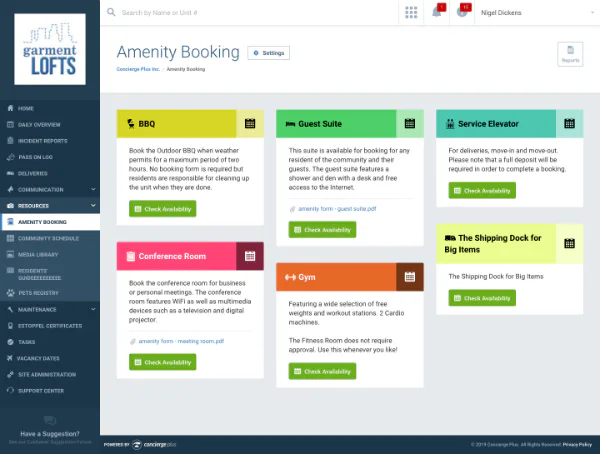Click the Guest Suite bed icon

(x=290, y=124)
